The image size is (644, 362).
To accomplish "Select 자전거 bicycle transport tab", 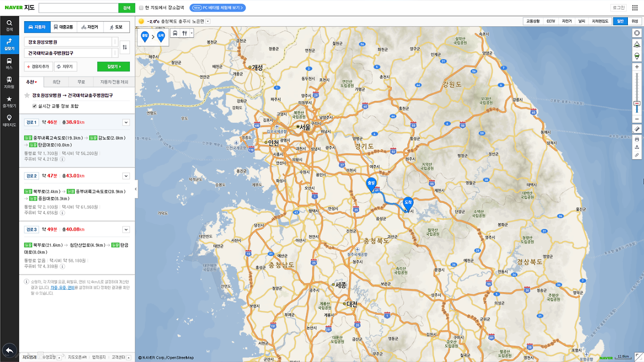I will [90, 27].
